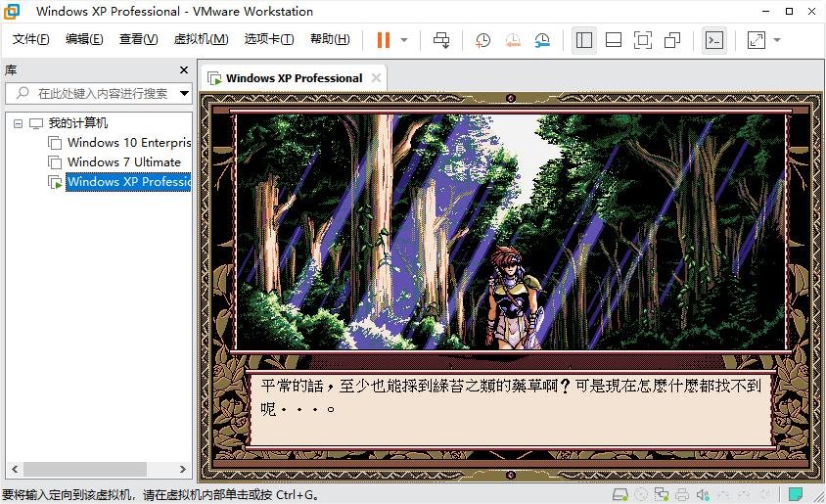Click the VM icon on the XP tab
Screen dimensions: 826x504
(214, 78)
